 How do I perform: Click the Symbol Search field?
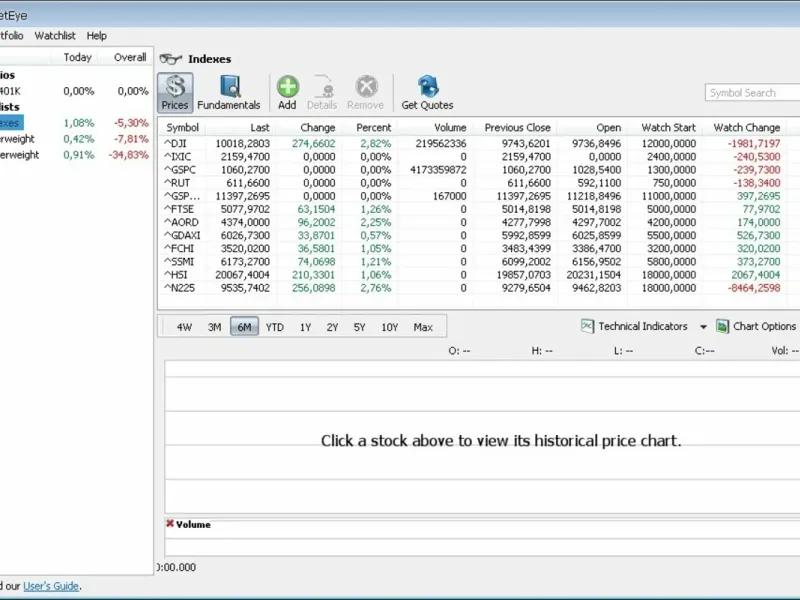coord(752,93)
